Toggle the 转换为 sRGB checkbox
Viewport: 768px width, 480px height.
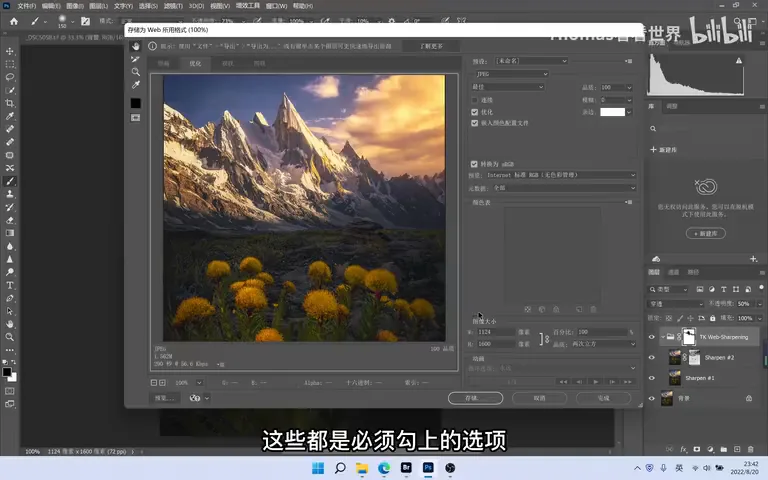[474, 164]
